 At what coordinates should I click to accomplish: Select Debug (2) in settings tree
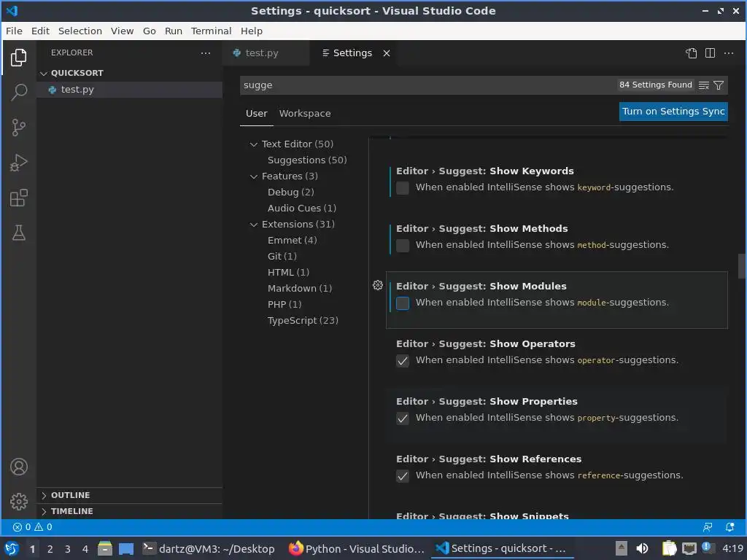(290, 192)
